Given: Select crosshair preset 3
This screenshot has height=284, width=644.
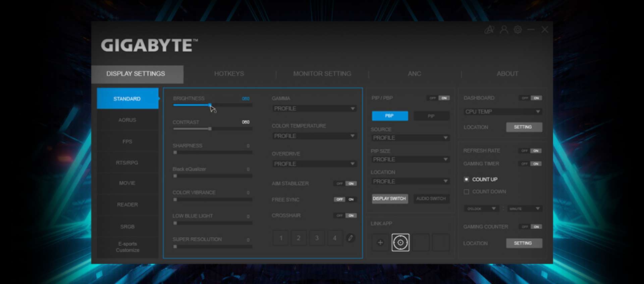Looking at the screenshot, I should (317, 238).
